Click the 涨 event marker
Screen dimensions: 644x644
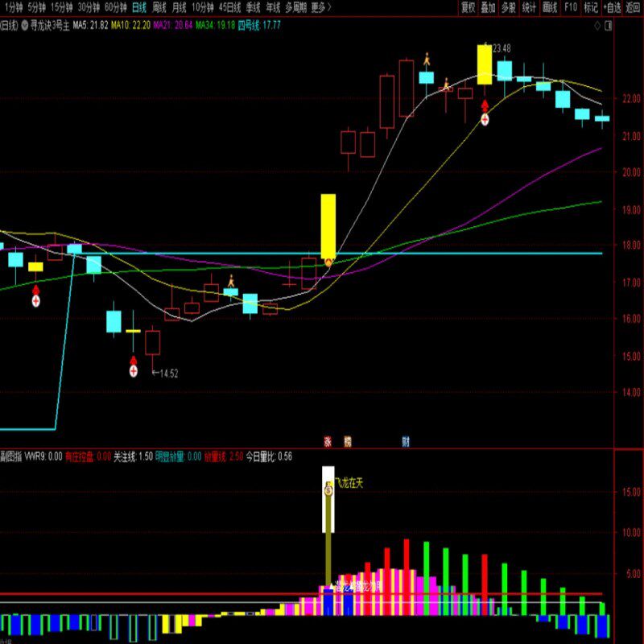pyautogui.click(x=328, y=442)
